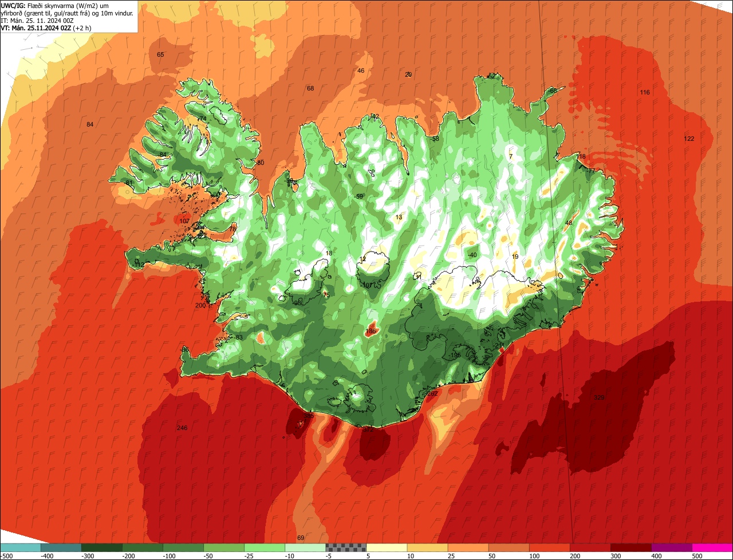This screenshot has height=560, width=733.
Task: Click the red 200 to 300 legend swatch
Action: pos(589,547)
